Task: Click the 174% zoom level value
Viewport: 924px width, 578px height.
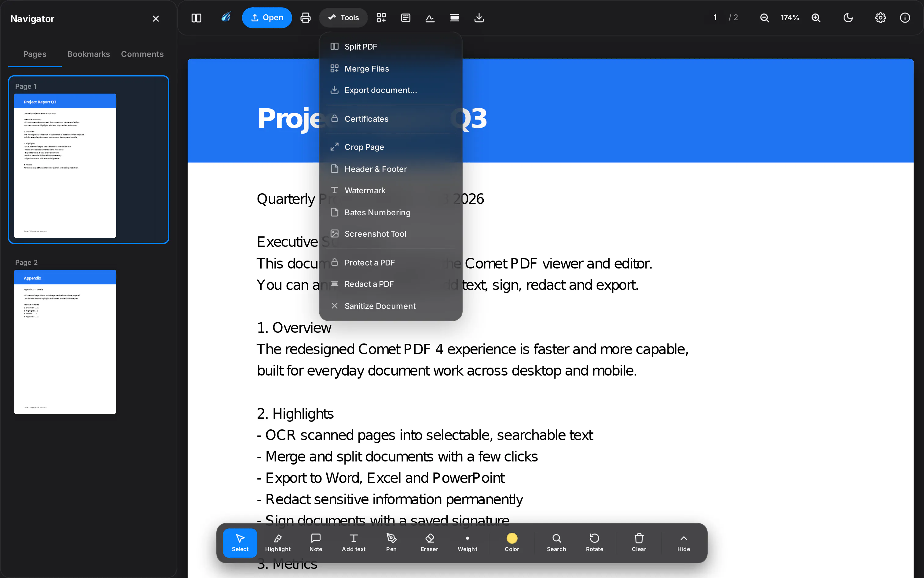Action: point(790,18)
